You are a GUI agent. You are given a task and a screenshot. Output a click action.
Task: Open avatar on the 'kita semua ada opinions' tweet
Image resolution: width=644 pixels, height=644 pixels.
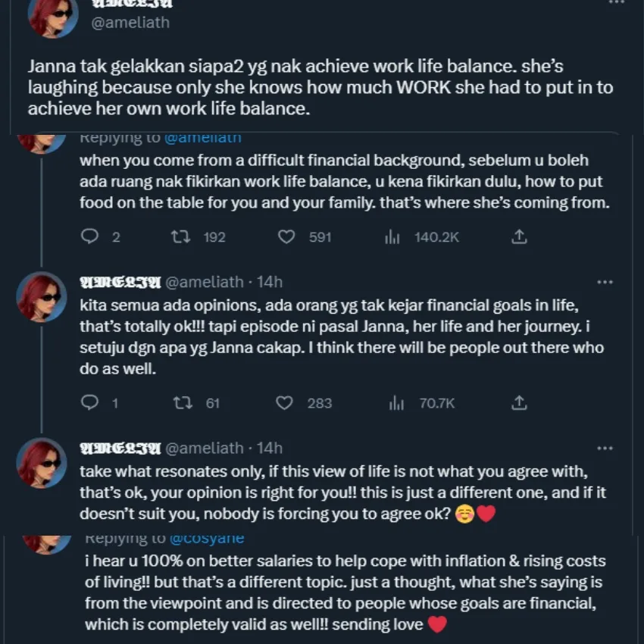42,296
